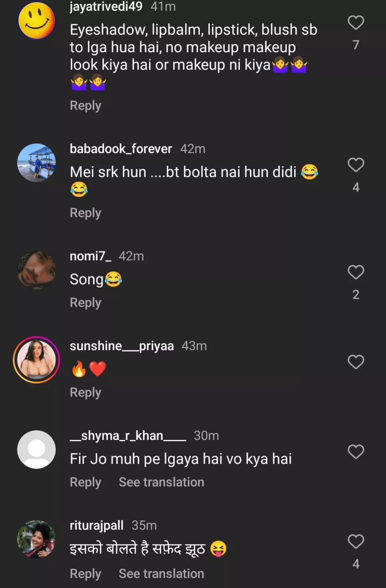
Task: Like riturajpall's Hindi comment
Action: (x=356, y=541)
